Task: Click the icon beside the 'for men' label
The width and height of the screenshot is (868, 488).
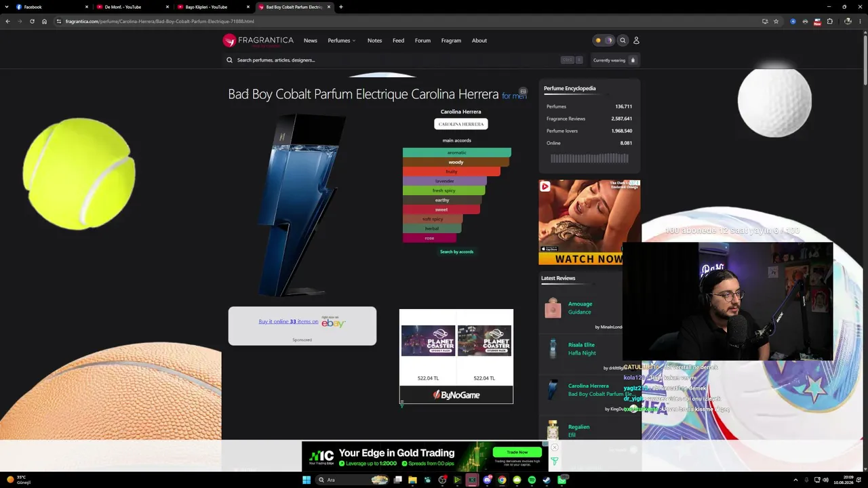Action: tap(523, 91)
